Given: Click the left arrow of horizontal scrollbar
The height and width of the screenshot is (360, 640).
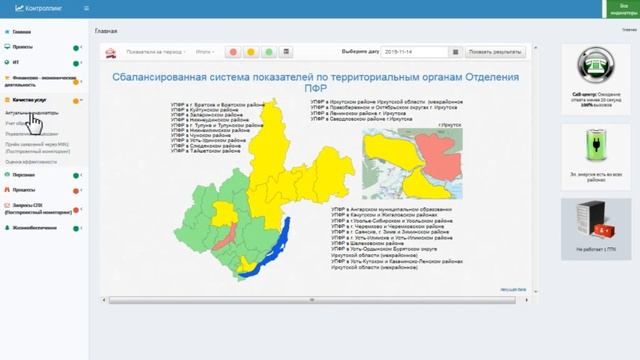Looking at the screenshot, I should coord(104,300).
